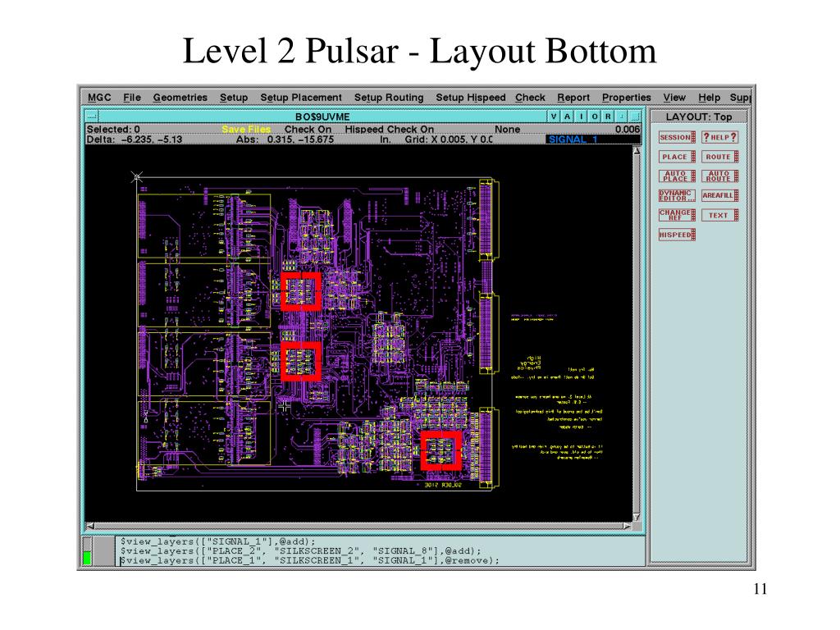840x630 pixels.
Task: Click the I button in BO$9UVME title bar
Action: (x=582, y=116)
